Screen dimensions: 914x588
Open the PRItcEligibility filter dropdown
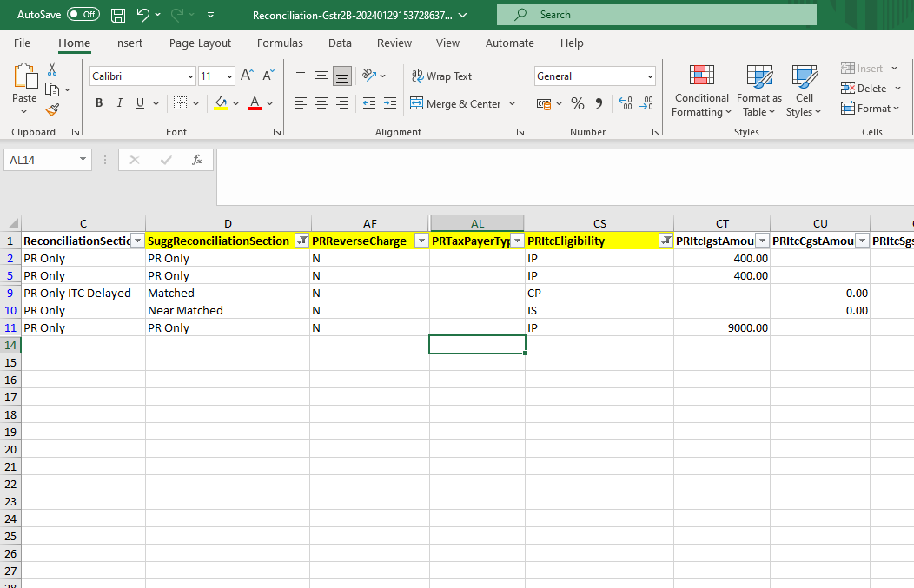click(x=666, y=241)
